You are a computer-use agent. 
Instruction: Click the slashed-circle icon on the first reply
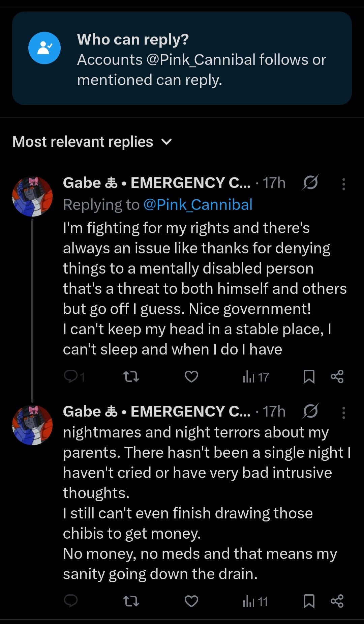point(310,183)
